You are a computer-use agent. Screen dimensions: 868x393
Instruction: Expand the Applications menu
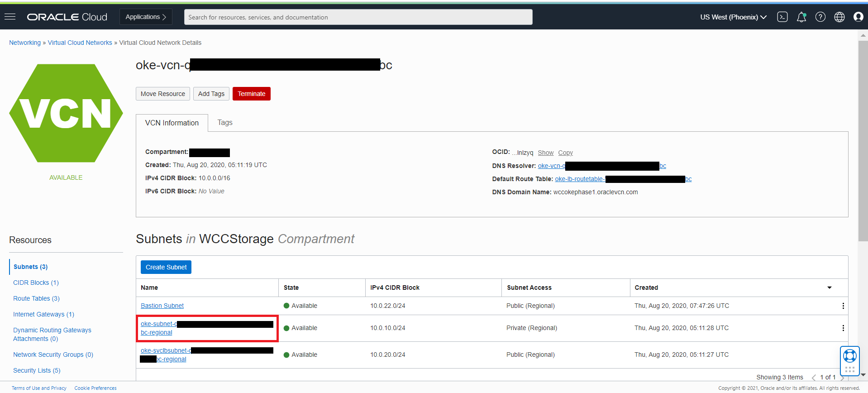click(x=146, y=17)
